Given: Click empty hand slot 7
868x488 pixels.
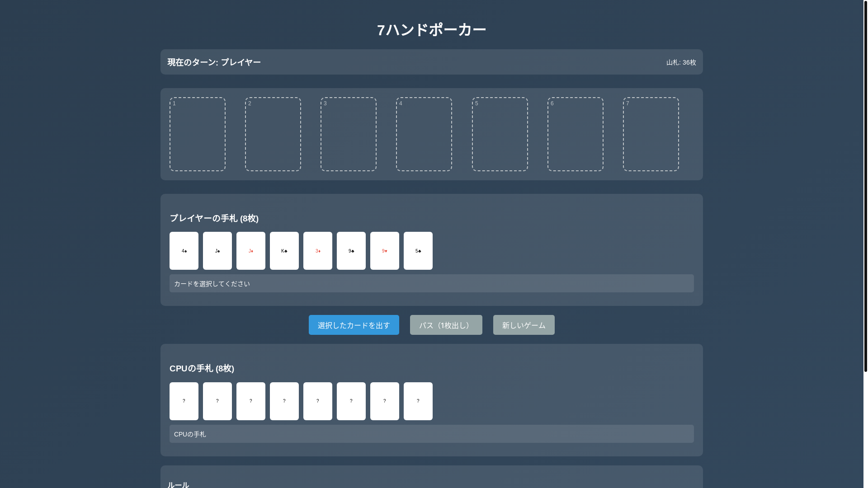Looking at the screenshot, I should pyautogui.click(x=651, y=134).
